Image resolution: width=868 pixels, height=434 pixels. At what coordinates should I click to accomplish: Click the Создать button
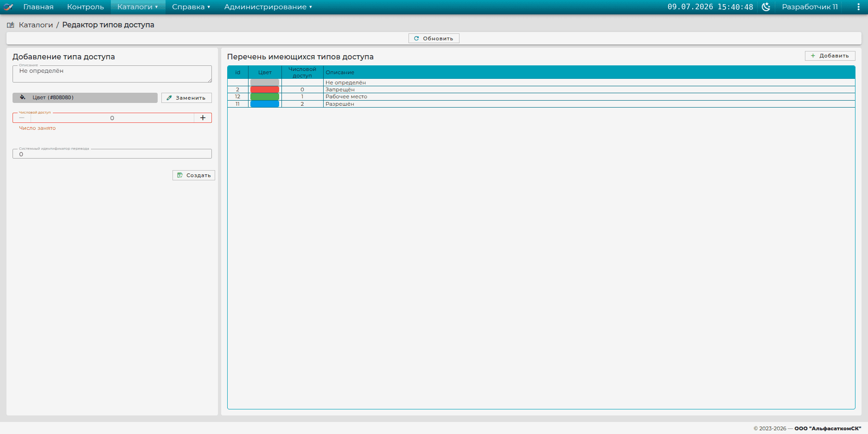point(194,175)
